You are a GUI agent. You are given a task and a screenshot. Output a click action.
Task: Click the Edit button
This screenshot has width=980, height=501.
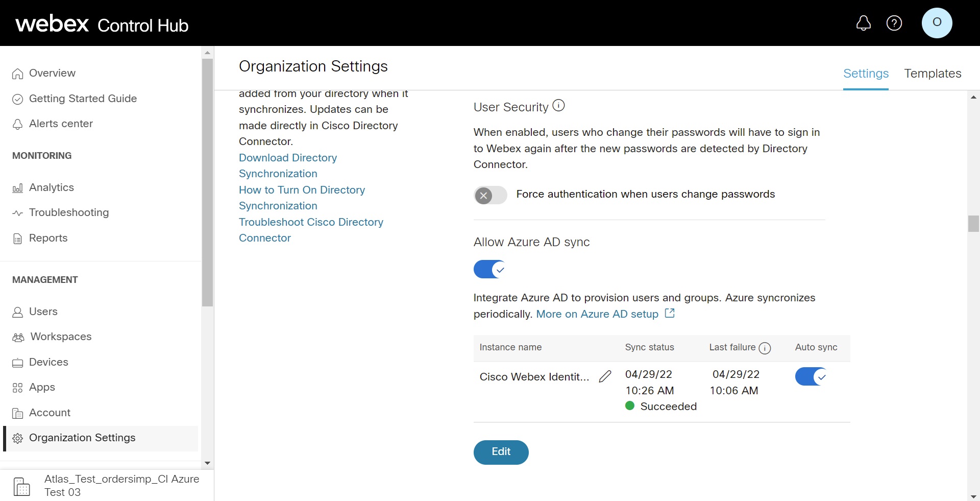click(x=501, y=452)
